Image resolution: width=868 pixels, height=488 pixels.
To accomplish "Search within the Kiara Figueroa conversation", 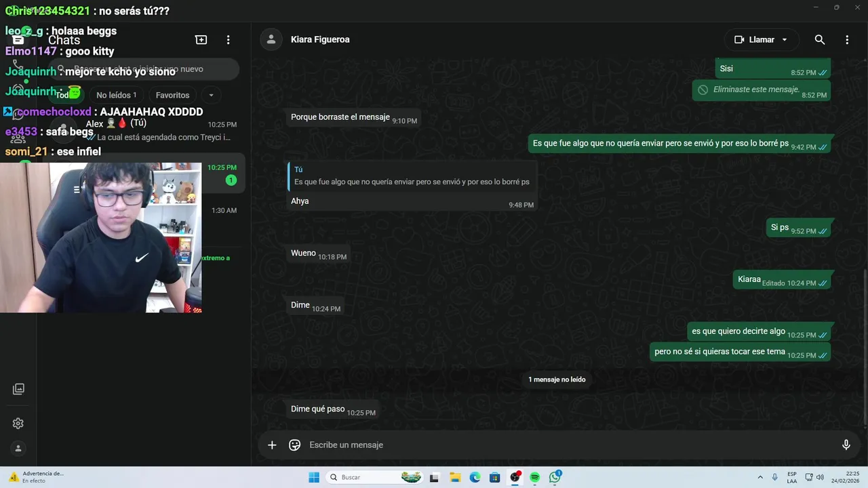I will [x=820, y=39].
